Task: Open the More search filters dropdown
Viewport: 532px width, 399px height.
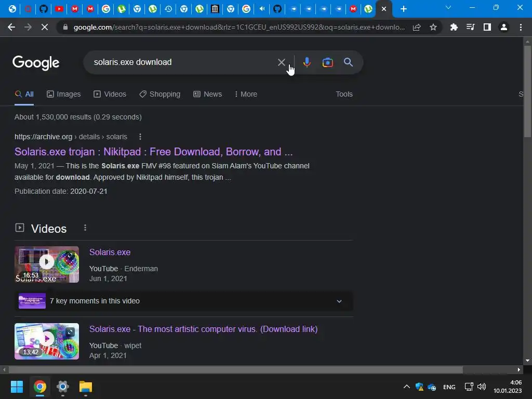Action: [x=246, y=95]
